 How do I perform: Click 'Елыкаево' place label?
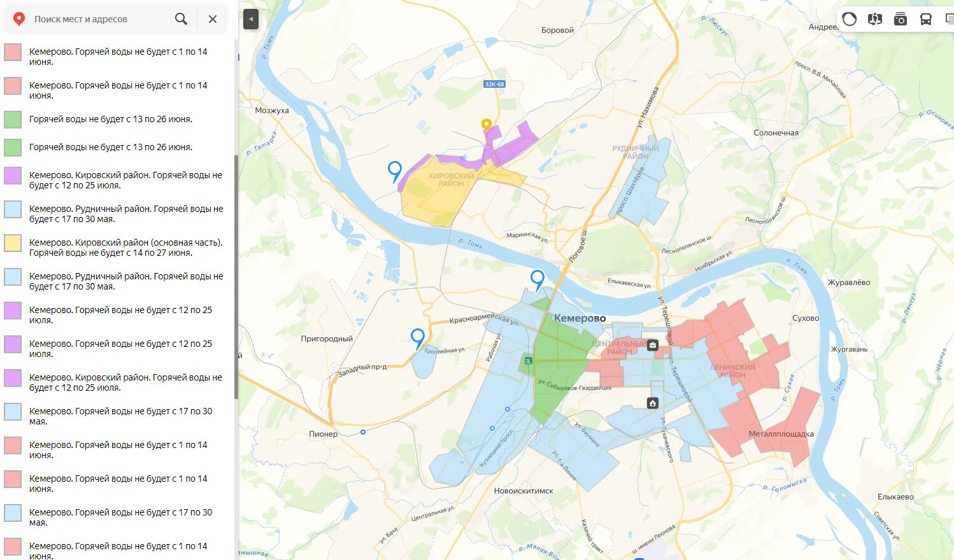(895, 497)
